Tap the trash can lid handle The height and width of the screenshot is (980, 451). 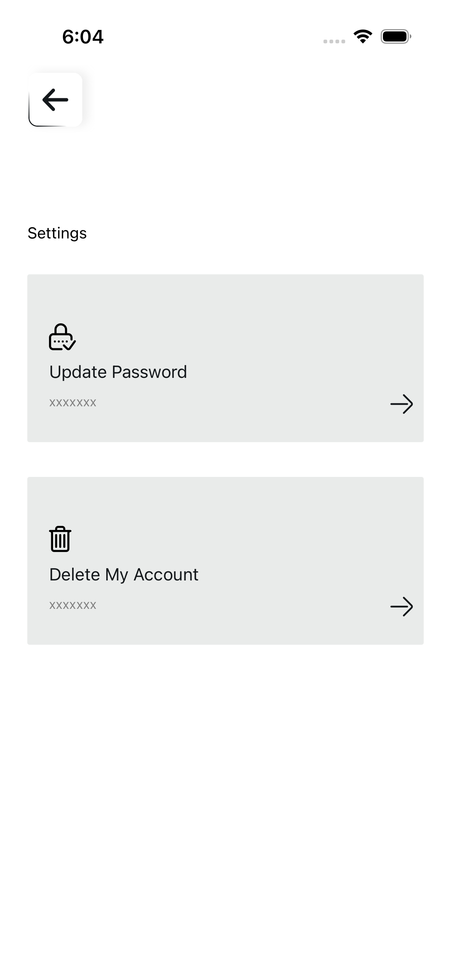pos(60,528)
